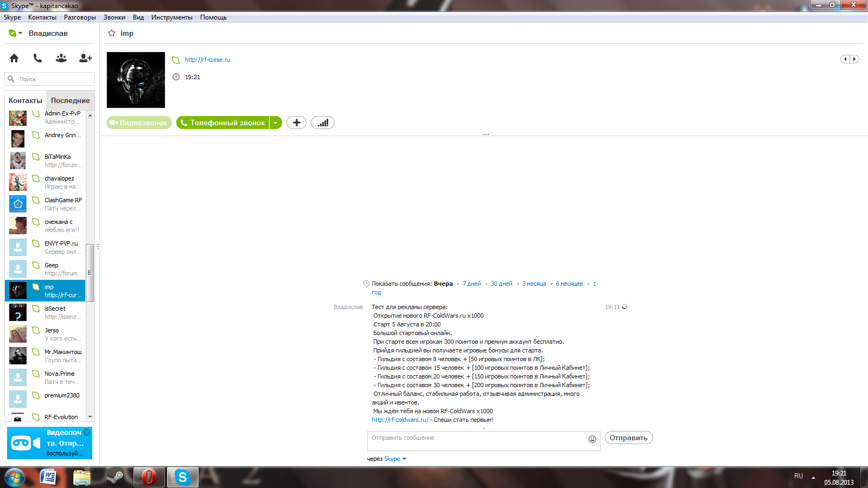868x488 pixels.
Task: Expand the Телефонный звонок dropdown arrow
Action: [x=276, y=123]
